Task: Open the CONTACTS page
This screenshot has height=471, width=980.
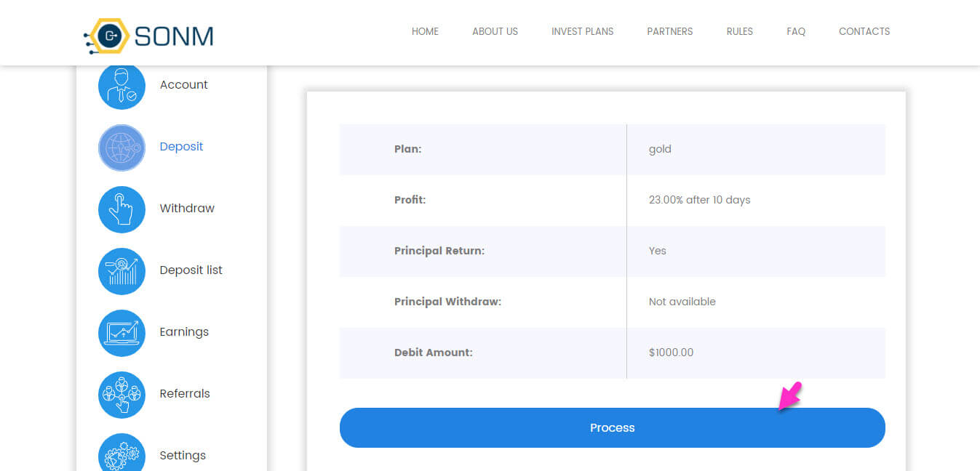Action: coord(864,31)
